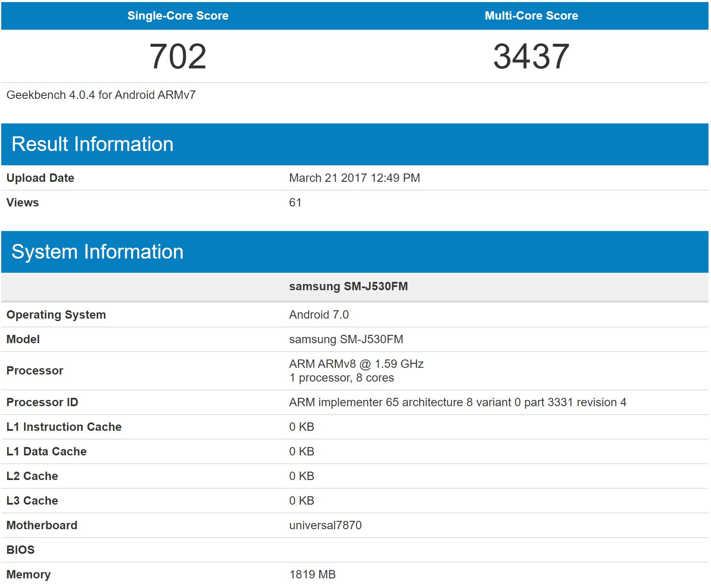Image resolution: width=711 pixels, height=588 pixels.
Task: Select the 0 KB value for L2 Cache
Action: (302, 476)
